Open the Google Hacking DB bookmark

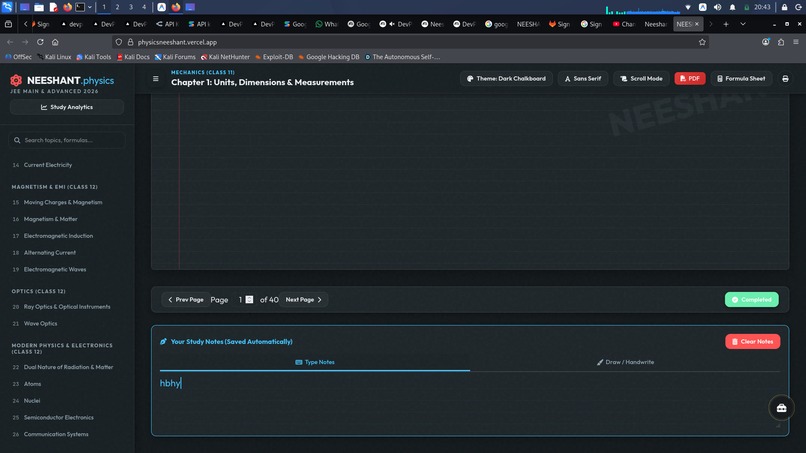point(329,57)
